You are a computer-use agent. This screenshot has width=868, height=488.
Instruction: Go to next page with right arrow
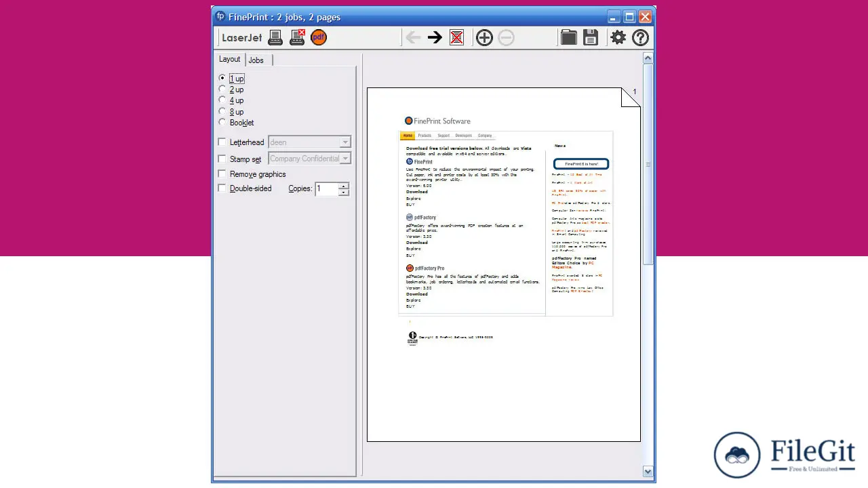click(x=435, y=37)
